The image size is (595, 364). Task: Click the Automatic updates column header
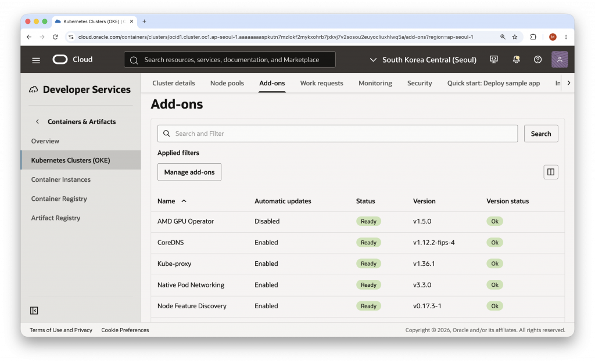click(283, 201)
